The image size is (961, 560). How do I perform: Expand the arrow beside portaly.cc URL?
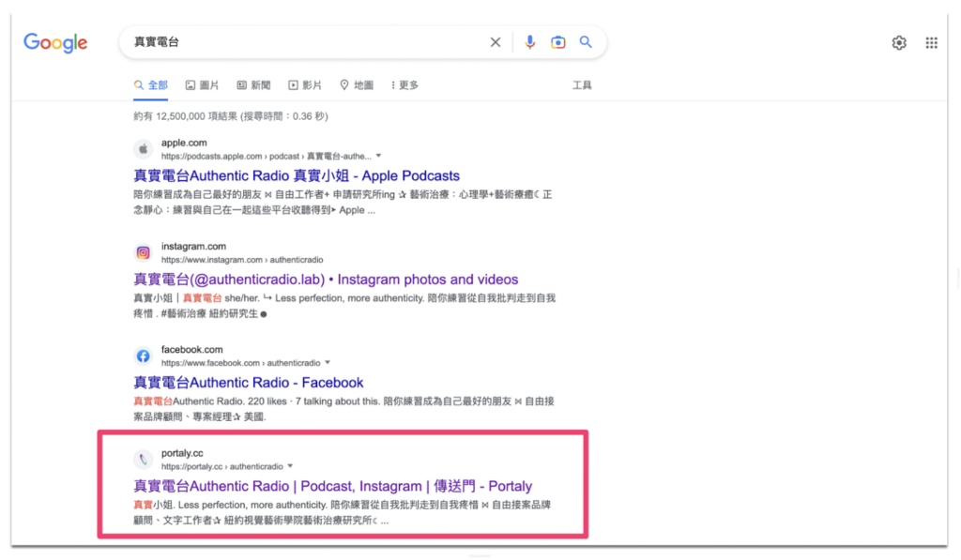point(291,466)
